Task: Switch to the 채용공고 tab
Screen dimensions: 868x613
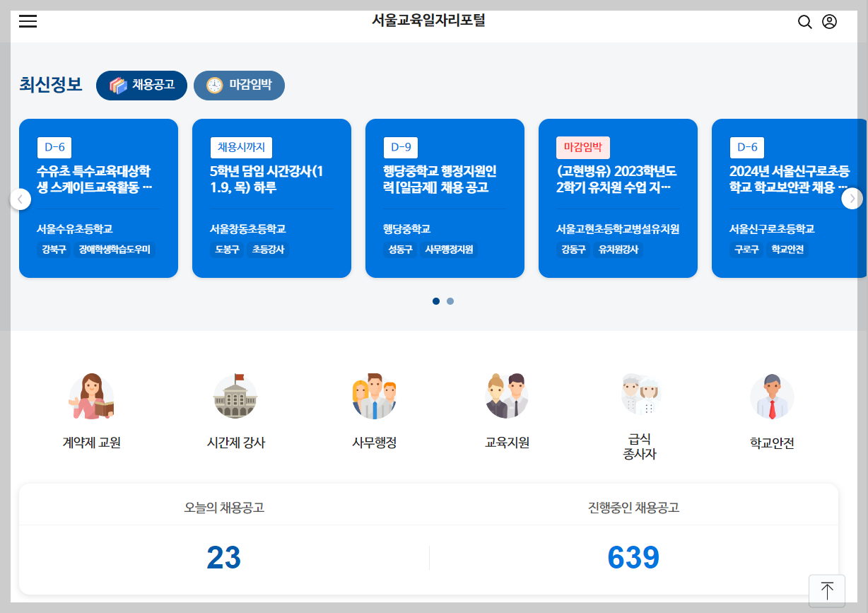Action: click(141, 86)
